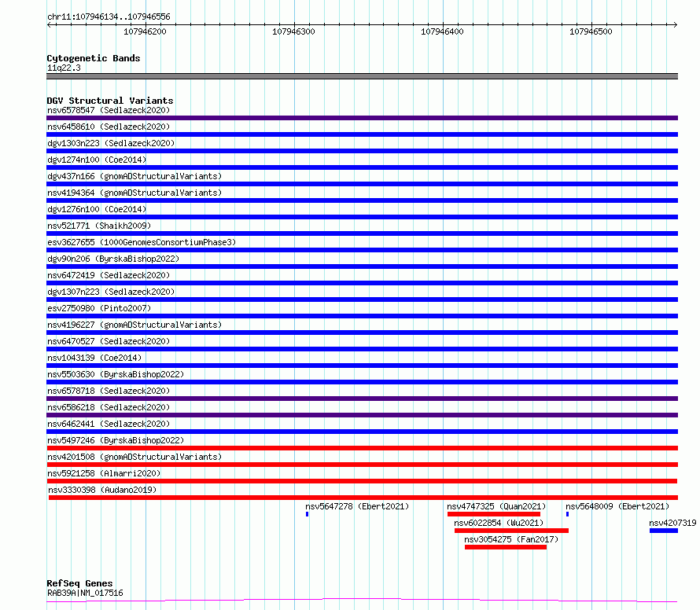Select the nsv6458610 (Sedlazeck2020) variant label
The height and width of the screenshot is (610, 700).
pyautogui.click(x=109, y=127)
